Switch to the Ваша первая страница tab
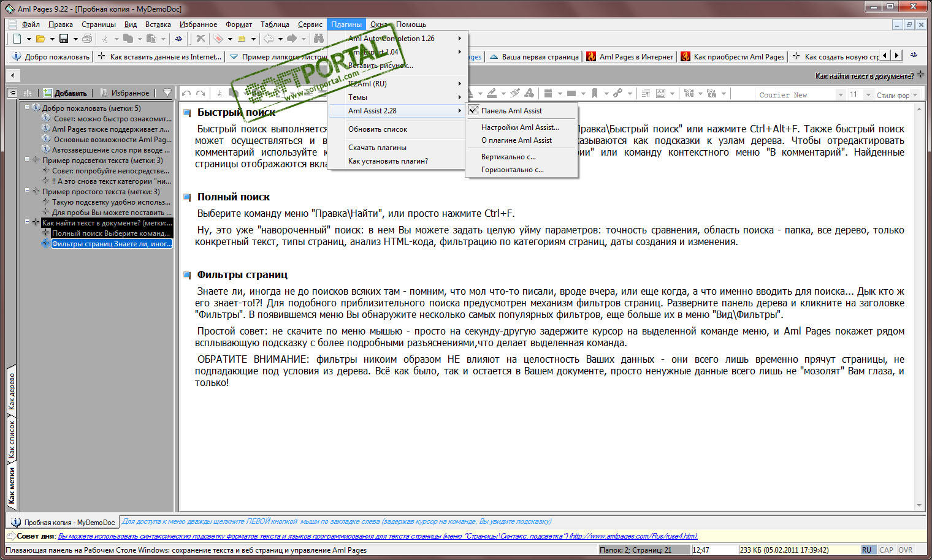This screenshot has height=560, width=932. (533, 57)
